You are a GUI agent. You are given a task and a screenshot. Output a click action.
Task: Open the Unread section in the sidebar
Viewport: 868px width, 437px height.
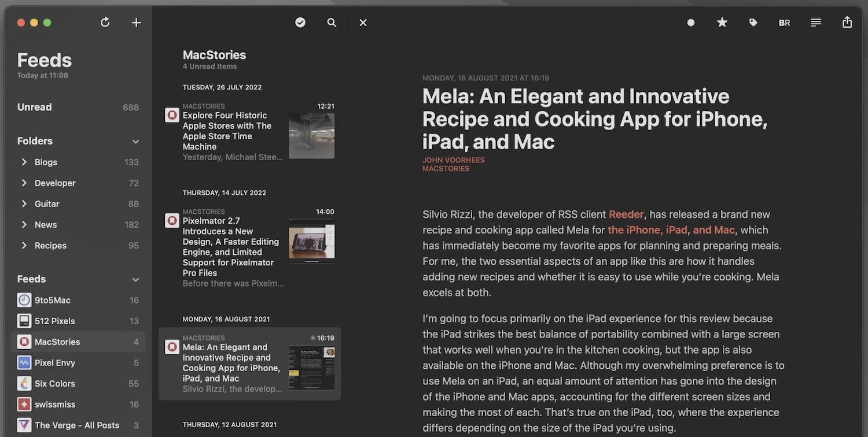tap(35, 107)
